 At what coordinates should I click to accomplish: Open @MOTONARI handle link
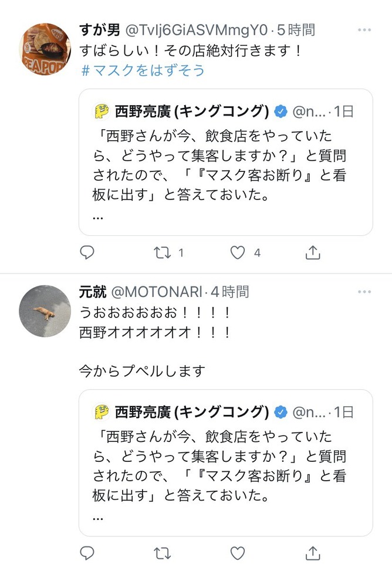click(x=156, y=292)
